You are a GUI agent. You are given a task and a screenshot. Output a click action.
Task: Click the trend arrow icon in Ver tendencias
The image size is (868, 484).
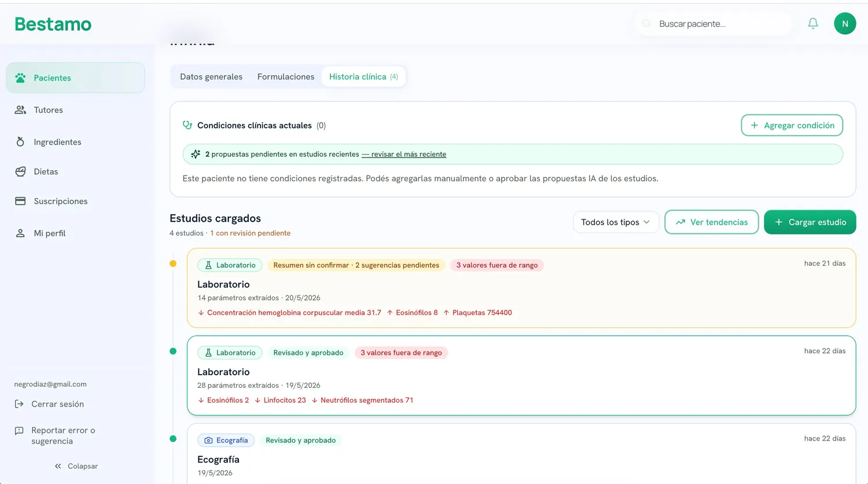tap(681, 222)
